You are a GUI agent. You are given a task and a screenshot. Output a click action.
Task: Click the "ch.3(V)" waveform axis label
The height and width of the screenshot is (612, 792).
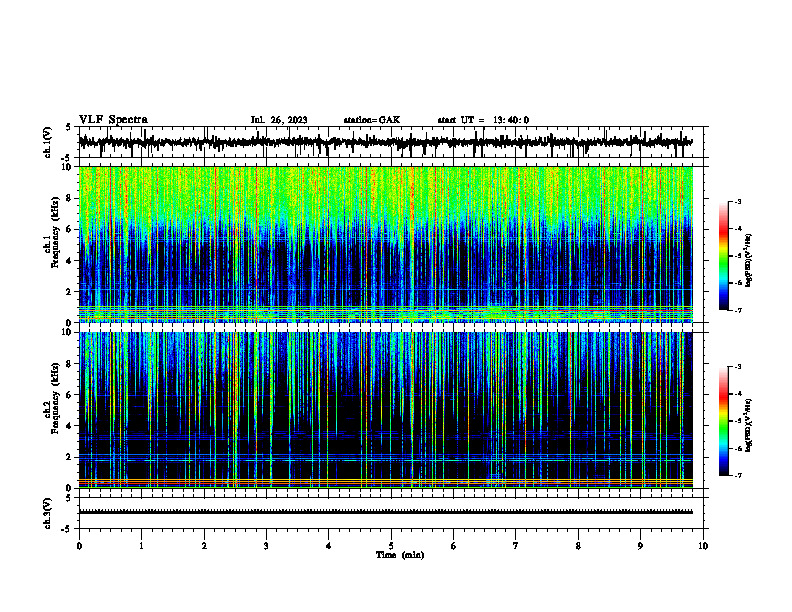48,513
